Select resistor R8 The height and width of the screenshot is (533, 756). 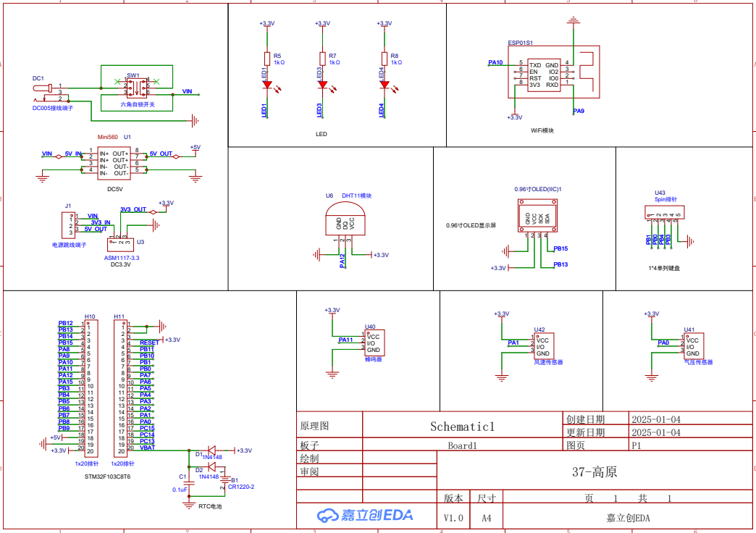[385, 59]
